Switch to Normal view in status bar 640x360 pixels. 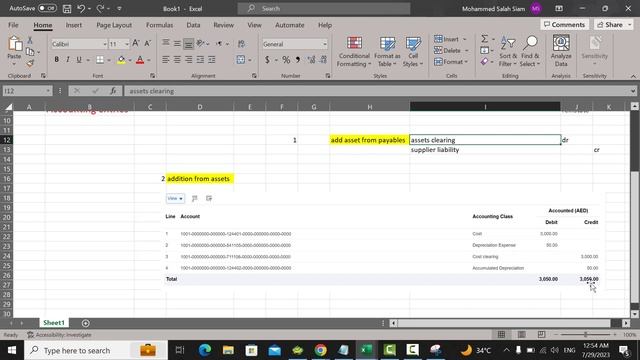502,335
